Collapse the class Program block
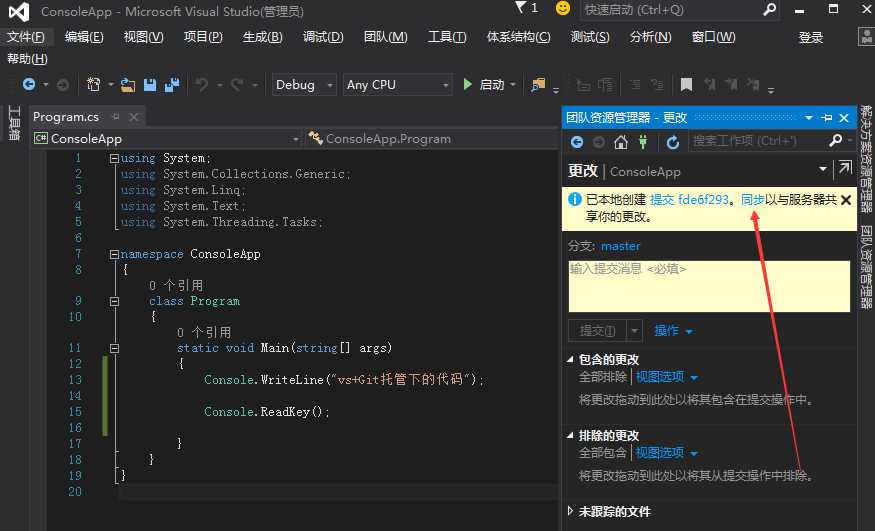This screenshot has height=531, width=875. click(x=114, y=301)
